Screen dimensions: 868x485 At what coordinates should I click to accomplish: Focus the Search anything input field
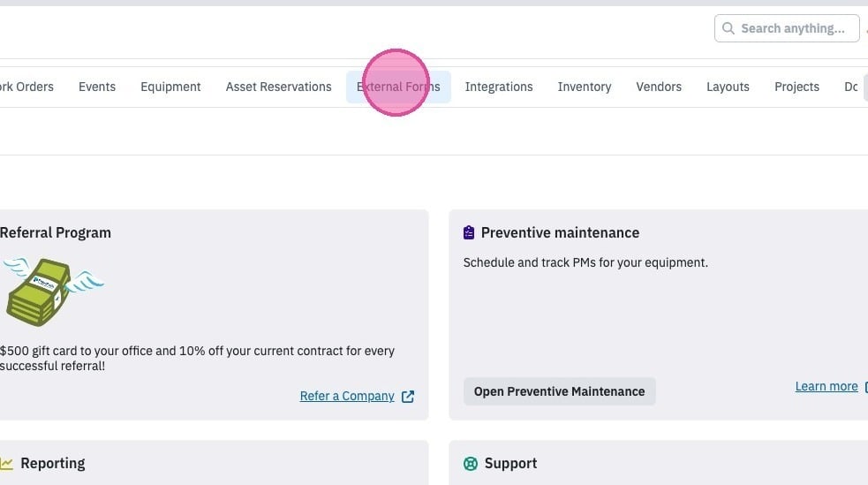787,28
